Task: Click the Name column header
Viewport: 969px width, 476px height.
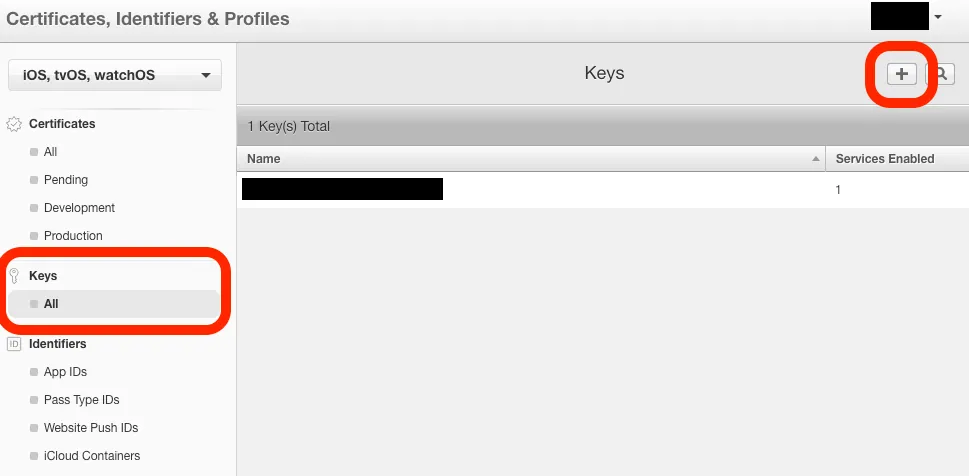Action: click(264, 159)
